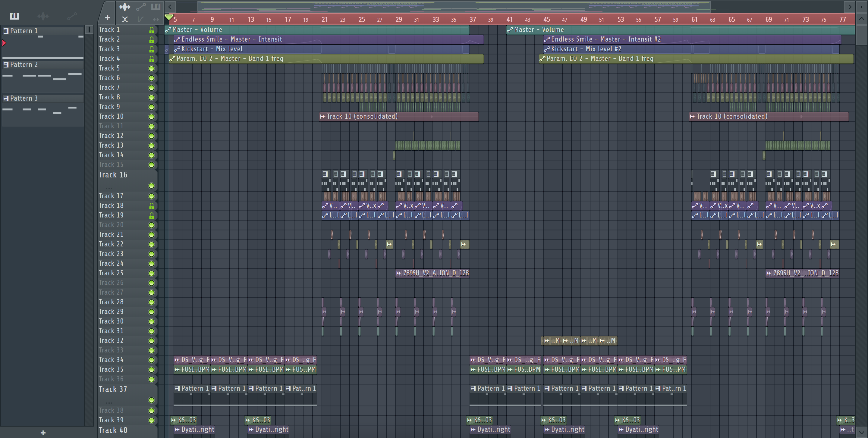Click the piano icon beside Pattern 3
Viewport: 868px width, 438px height.
(x=6, y=98)
